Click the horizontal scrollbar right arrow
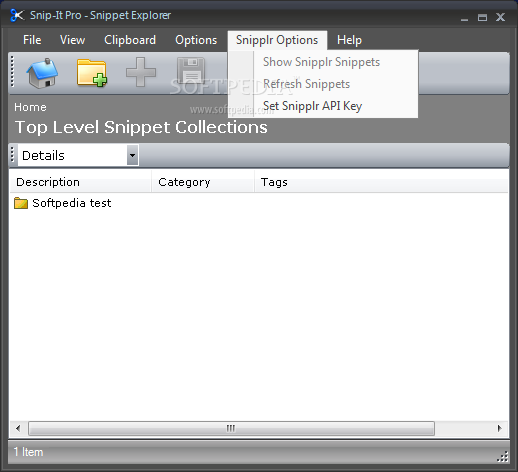 [x=499, y=428]
